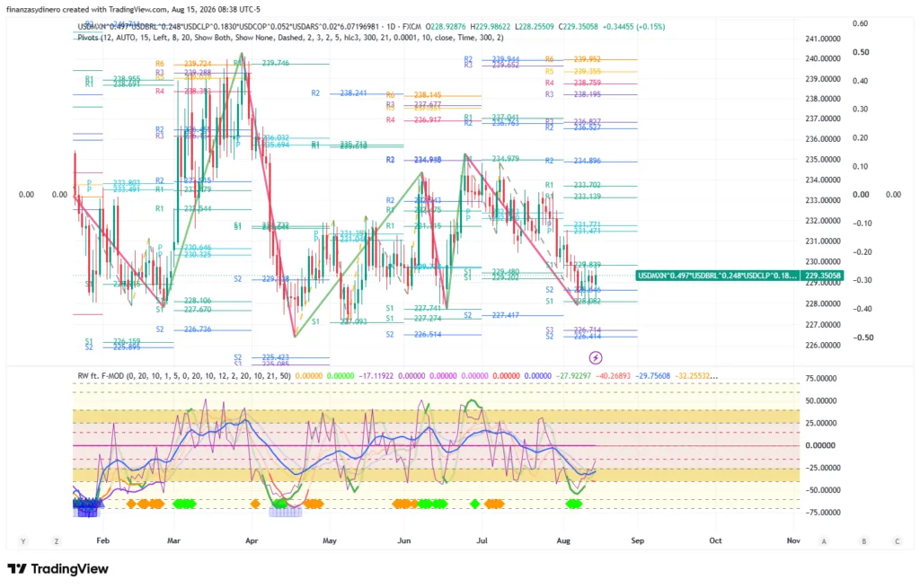Viewport: 920px width, 588px height.
Task: Click the R1 233.702 pivot label
Action: point(572,185)
